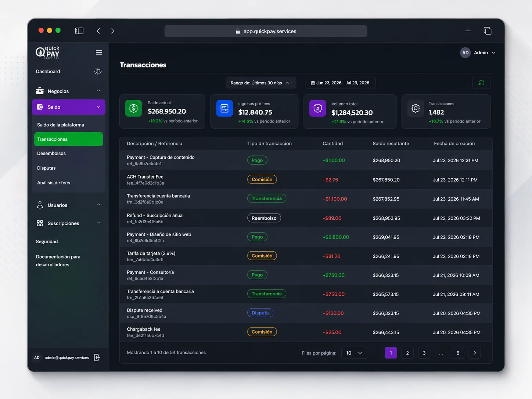
Task: Open the Payment - Diseño de sitio web row
Action: click(306, 237)
